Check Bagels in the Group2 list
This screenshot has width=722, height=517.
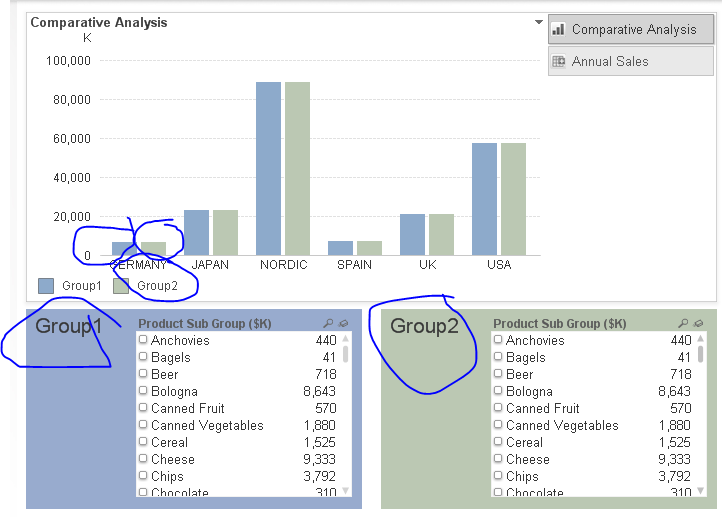pos(498,357)
